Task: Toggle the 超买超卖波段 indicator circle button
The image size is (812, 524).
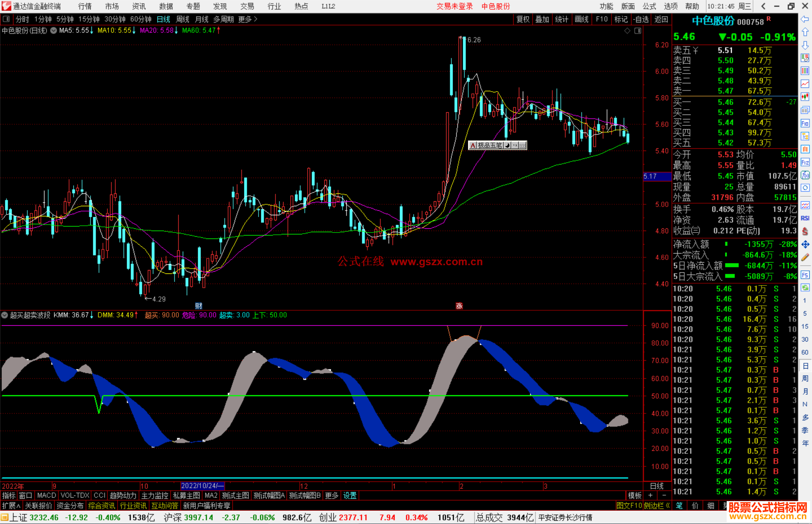Action: 5,315
